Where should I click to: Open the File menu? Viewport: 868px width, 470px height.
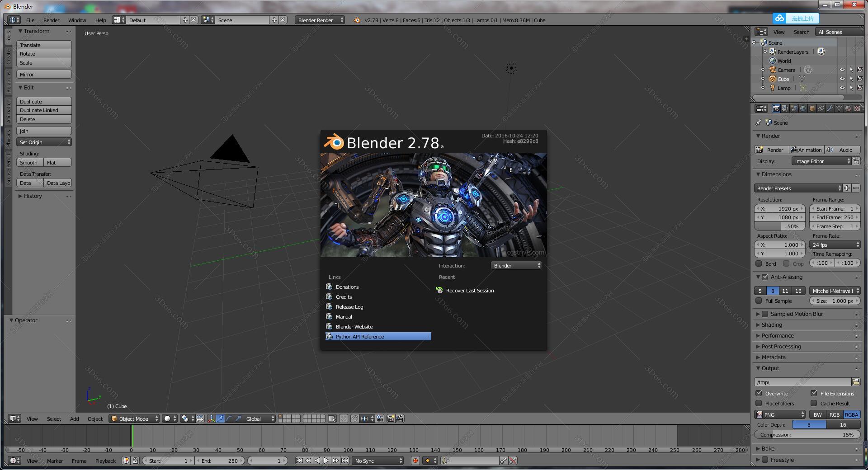click(30, 20)
